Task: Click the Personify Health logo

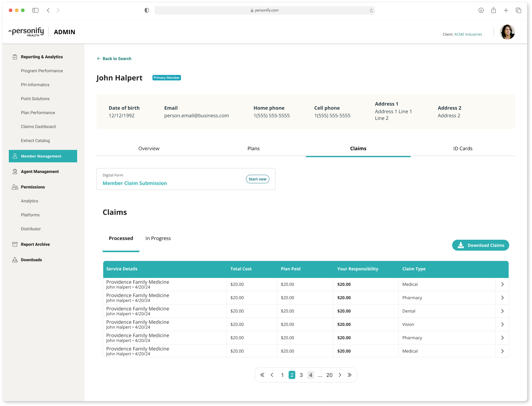Action: pyautogui.click(x=26, y=32)
